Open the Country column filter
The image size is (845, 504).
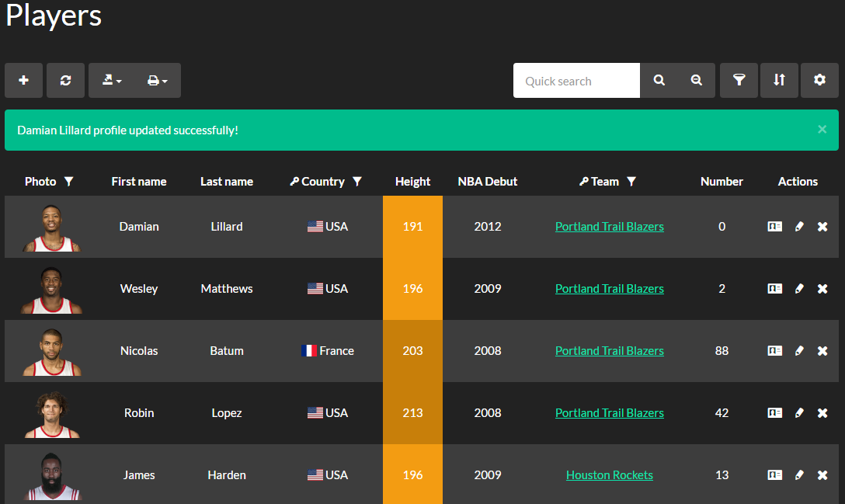point(357,182)
